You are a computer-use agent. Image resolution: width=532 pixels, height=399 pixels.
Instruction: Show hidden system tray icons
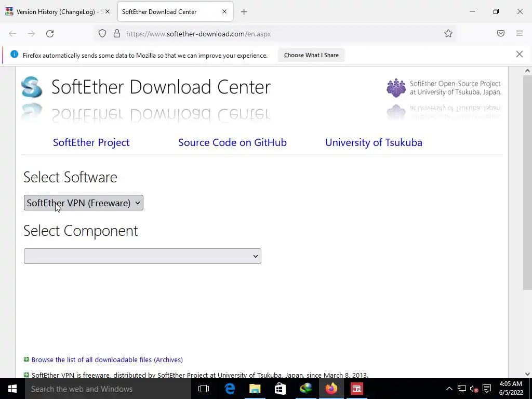449,389
